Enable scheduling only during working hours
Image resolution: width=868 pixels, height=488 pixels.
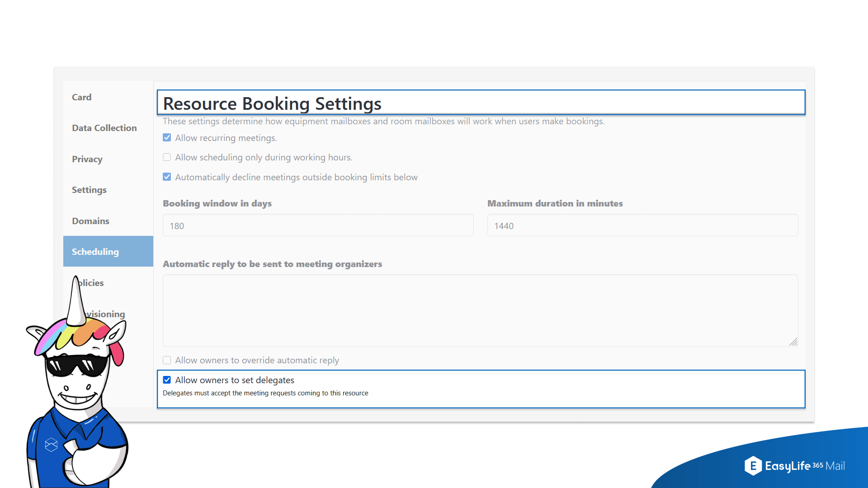click(167, 157)
